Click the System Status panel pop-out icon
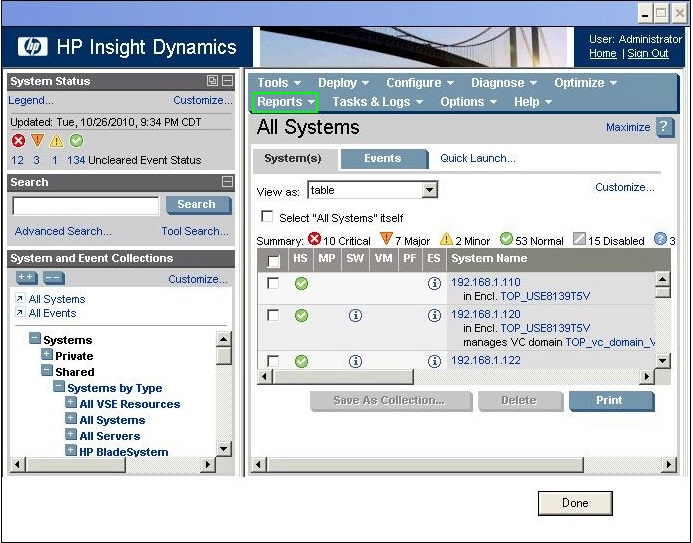Screen dimensions: 693x543 [212, 81]
